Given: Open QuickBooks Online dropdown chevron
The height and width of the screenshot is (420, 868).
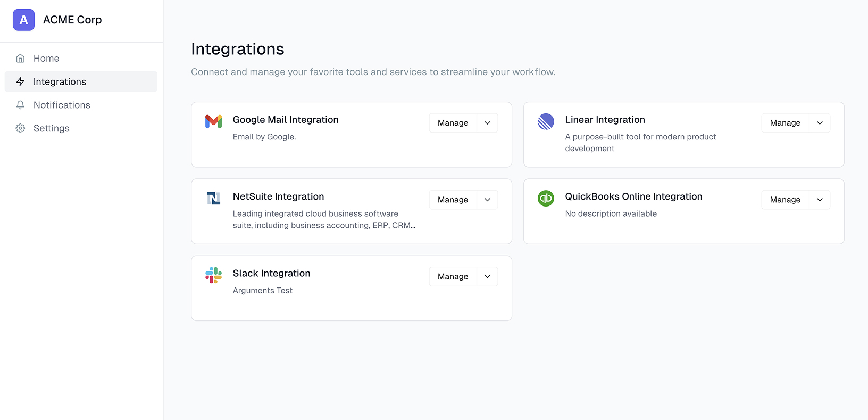Looking at the screenshot, I should [x=820, y=200].
